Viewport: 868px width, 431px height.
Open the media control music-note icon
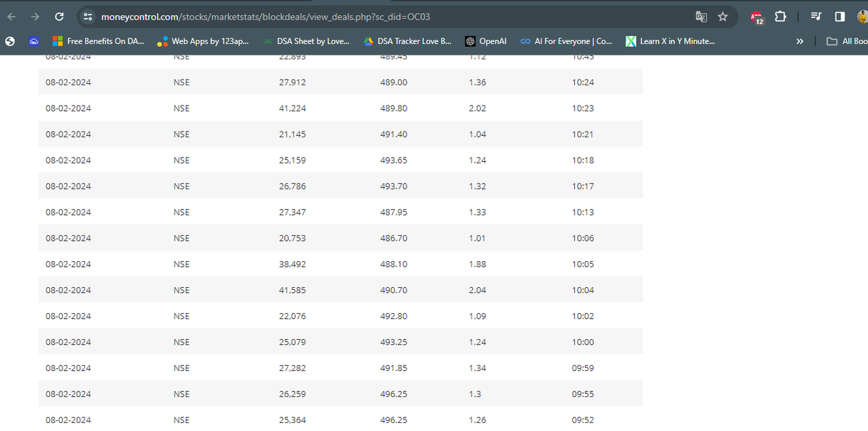(x=815, y=16)
